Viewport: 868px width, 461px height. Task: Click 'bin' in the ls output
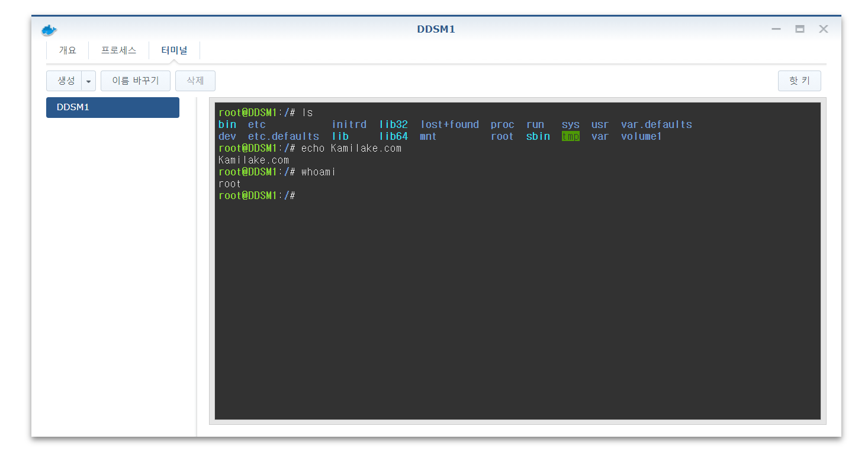(x=227, y=124)
